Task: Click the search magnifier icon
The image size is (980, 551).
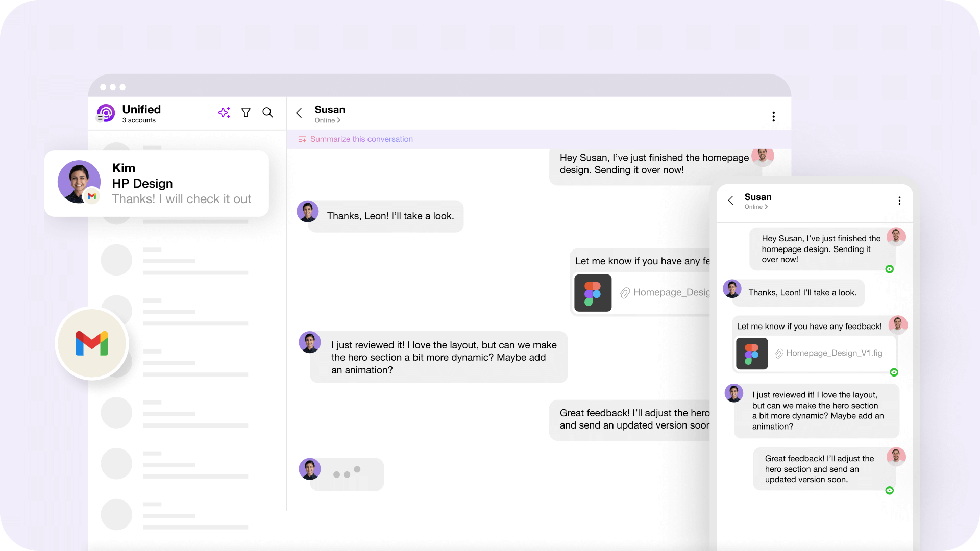Action: click(x=267, y=113)
